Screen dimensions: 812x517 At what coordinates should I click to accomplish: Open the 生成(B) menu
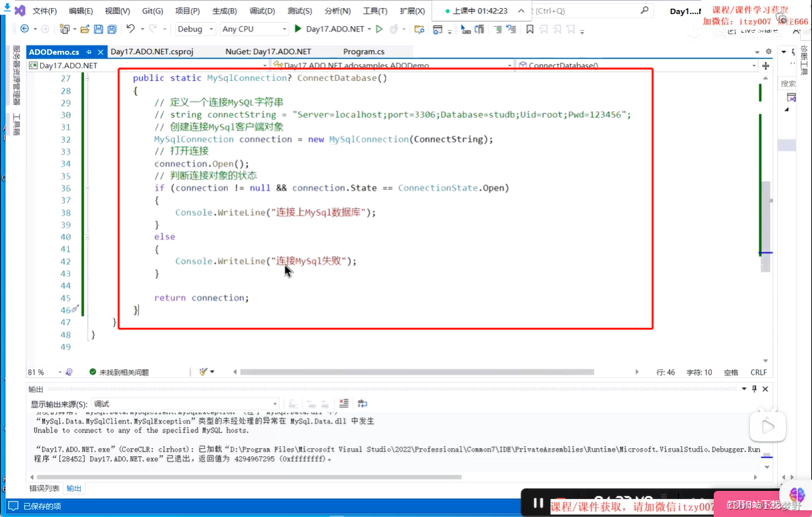point(225,11)
